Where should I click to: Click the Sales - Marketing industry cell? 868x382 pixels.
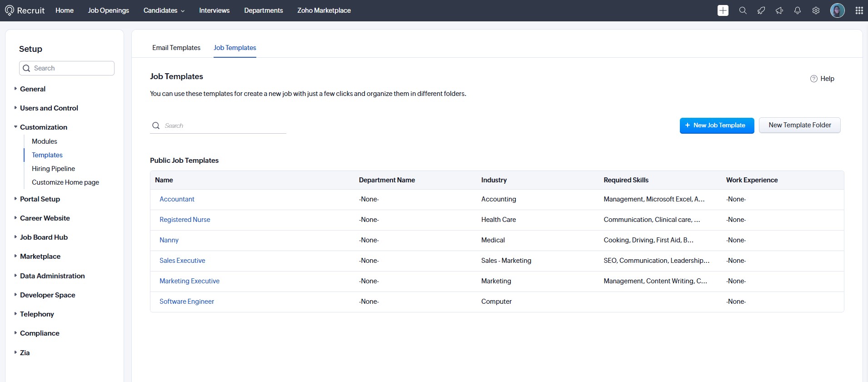pos(506,261)
